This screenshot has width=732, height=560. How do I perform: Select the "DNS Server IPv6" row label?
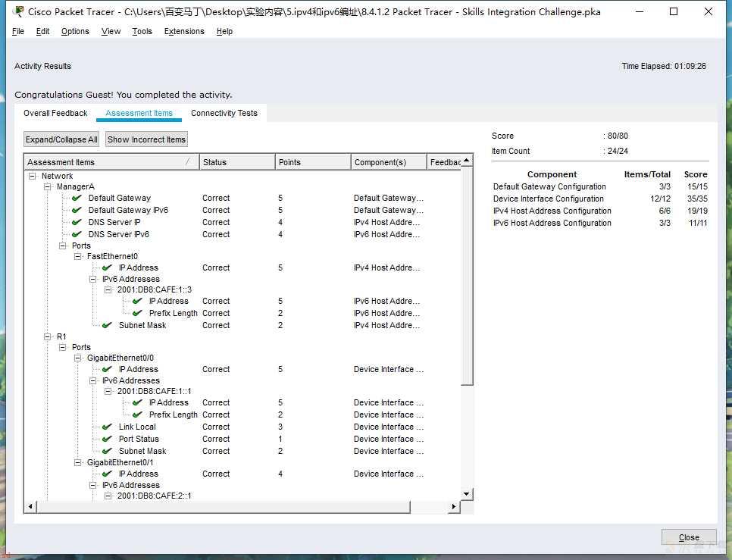118,234
